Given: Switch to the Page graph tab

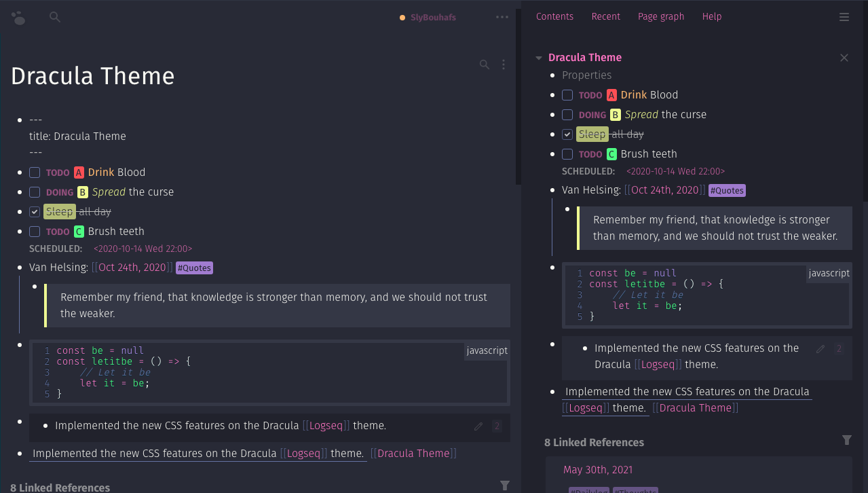Looking at the screenshot, I should [660, 17].
